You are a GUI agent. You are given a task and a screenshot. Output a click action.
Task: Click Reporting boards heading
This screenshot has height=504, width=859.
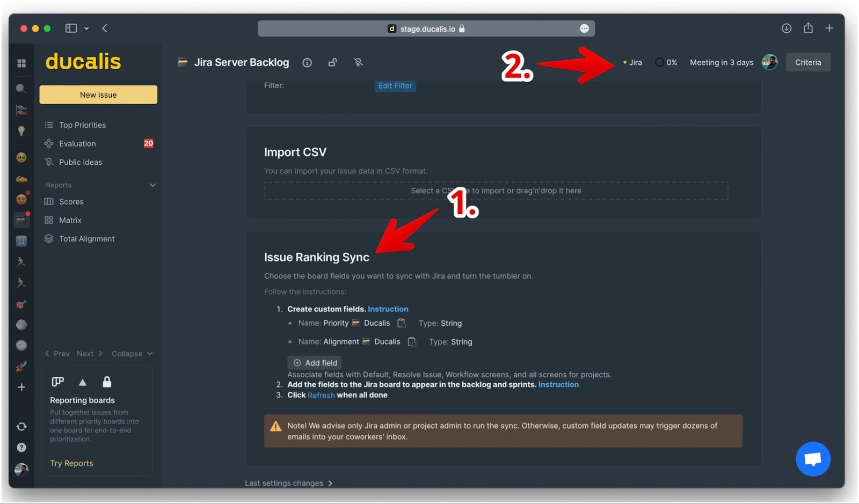(x=82, y=400)
